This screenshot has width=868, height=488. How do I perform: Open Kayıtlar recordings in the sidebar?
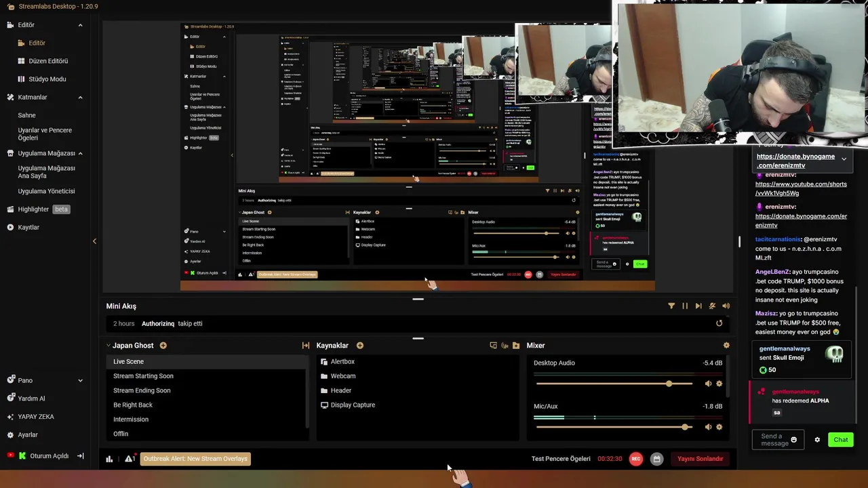click(28, 227)
